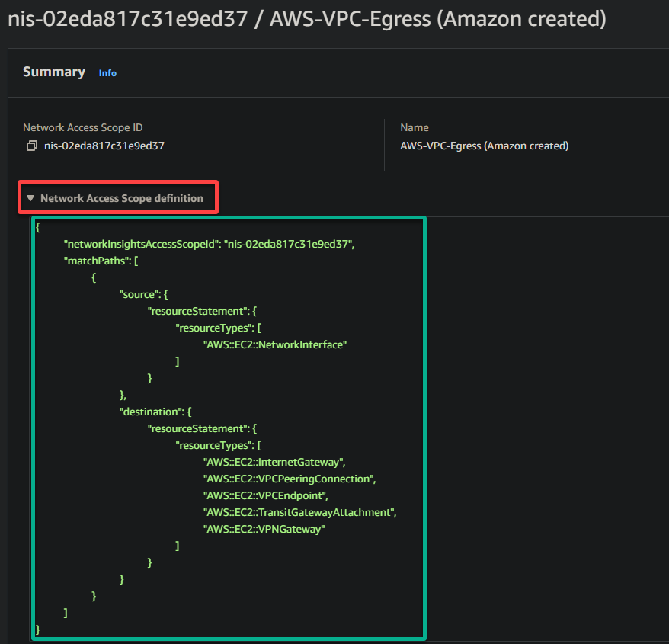Collapse the Network Access Scope definition triangle
The width and height of the screenshot is (669, 644).
(30, 198)
